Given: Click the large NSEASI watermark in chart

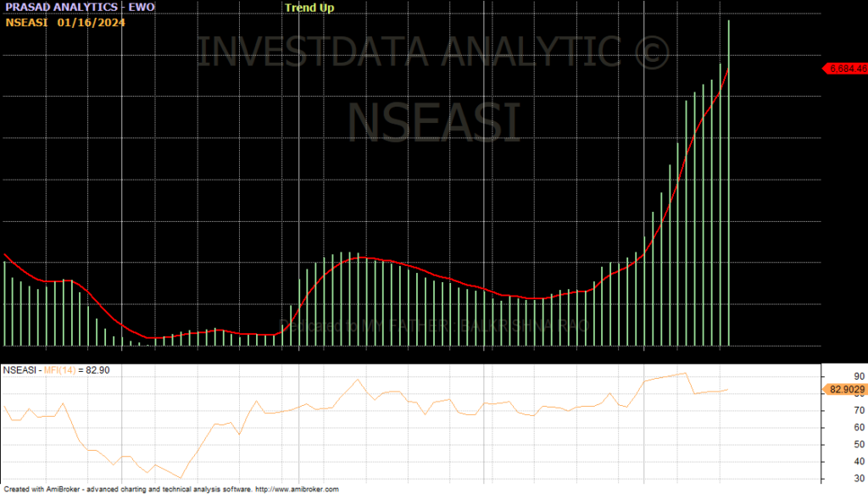Looking at the screenshot, I should point(433,121).
